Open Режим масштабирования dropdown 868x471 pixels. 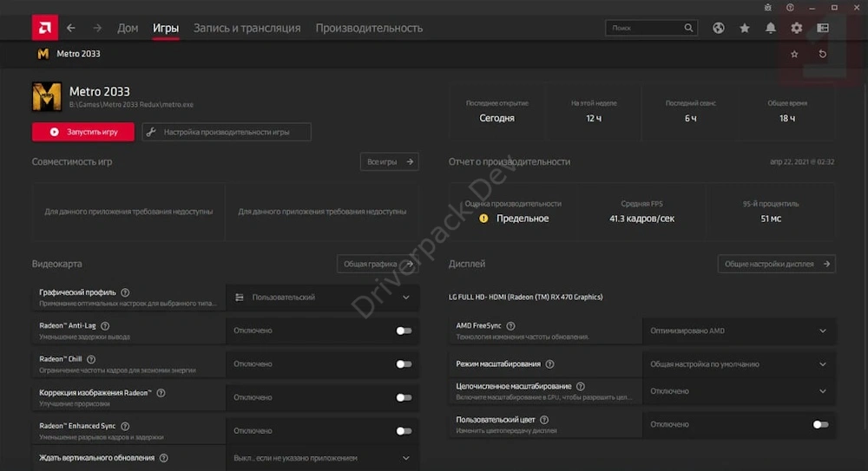(x=739, y=364)
